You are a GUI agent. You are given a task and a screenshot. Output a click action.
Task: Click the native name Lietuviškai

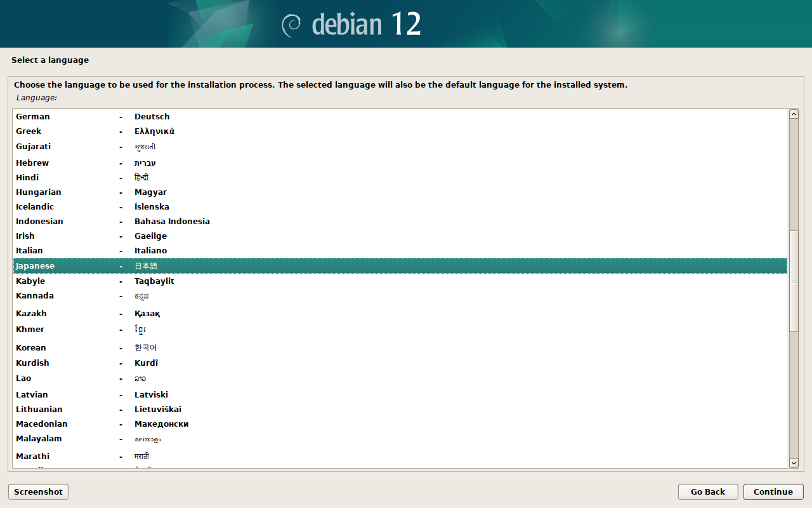pyautogui.click(x=158, y=409)
